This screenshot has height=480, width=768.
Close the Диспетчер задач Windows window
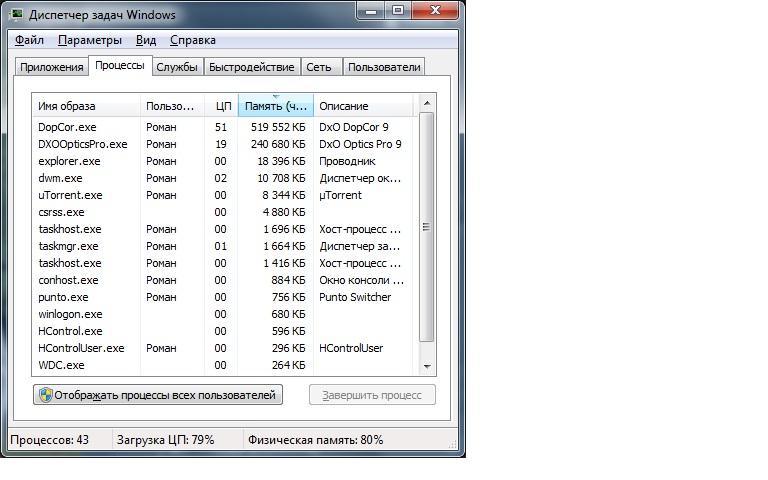[435, 11]
